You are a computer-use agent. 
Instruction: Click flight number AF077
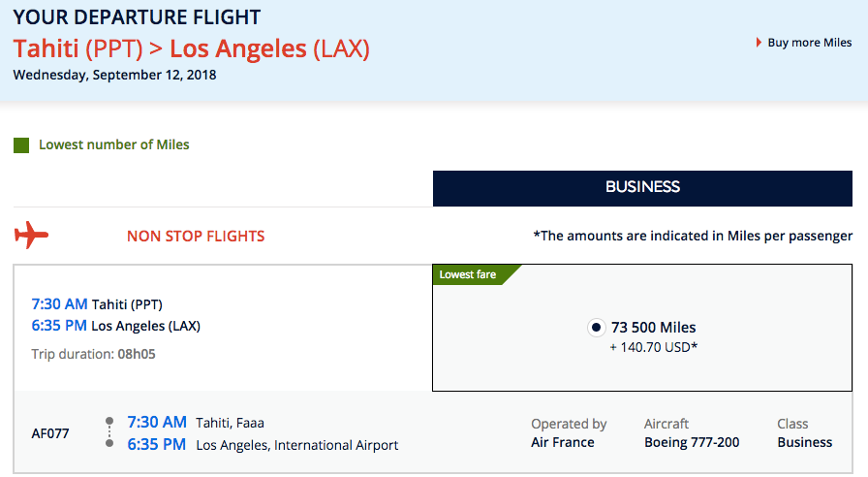tap(50, 433)
